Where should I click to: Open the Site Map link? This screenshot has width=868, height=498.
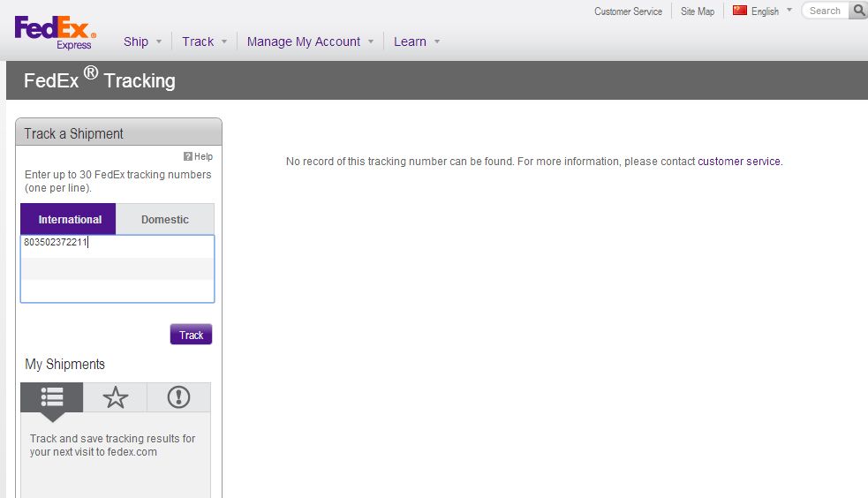(698, 11)
